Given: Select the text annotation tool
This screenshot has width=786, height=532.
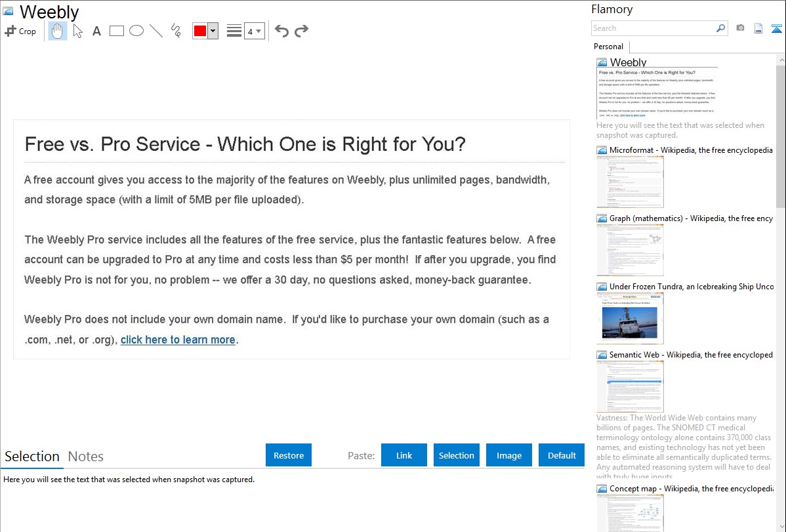Looking at the screenshot, I should (x=96, y=31).
